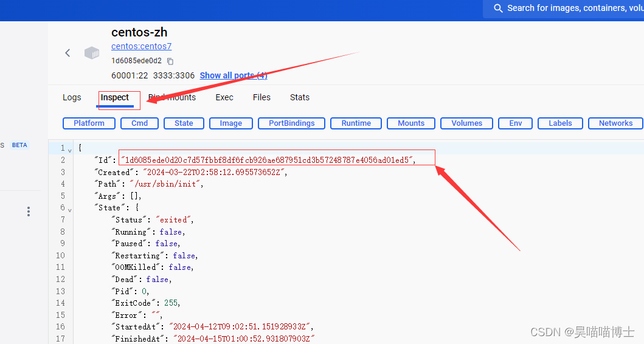Screen dimensions: 644x344
Task: Click the "Args" key on line 5
Action: (x=108, y=196)
